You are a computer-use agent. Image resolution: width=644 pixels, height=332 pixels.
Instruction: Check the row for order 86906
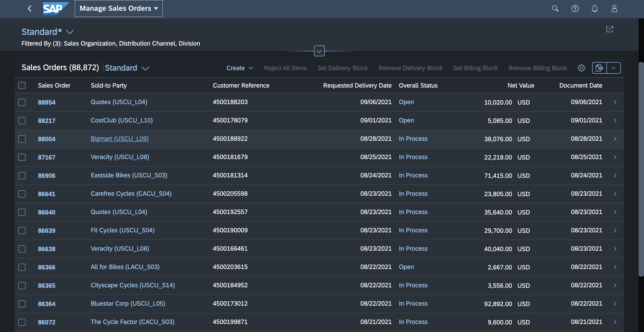click(22, 175)
